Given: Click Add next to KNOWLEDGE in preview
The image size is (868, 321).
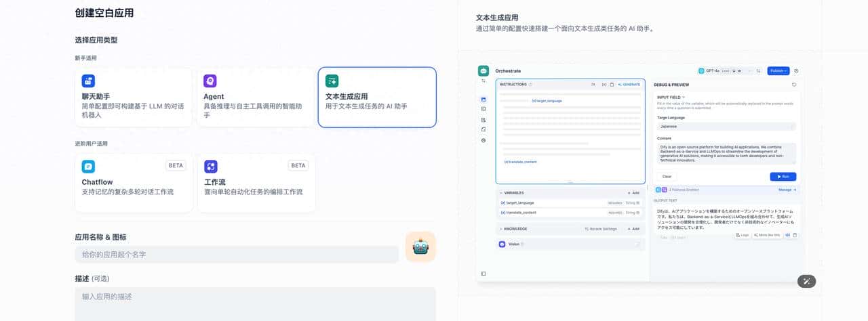Looking at the screenshot, I should [633, 229].
